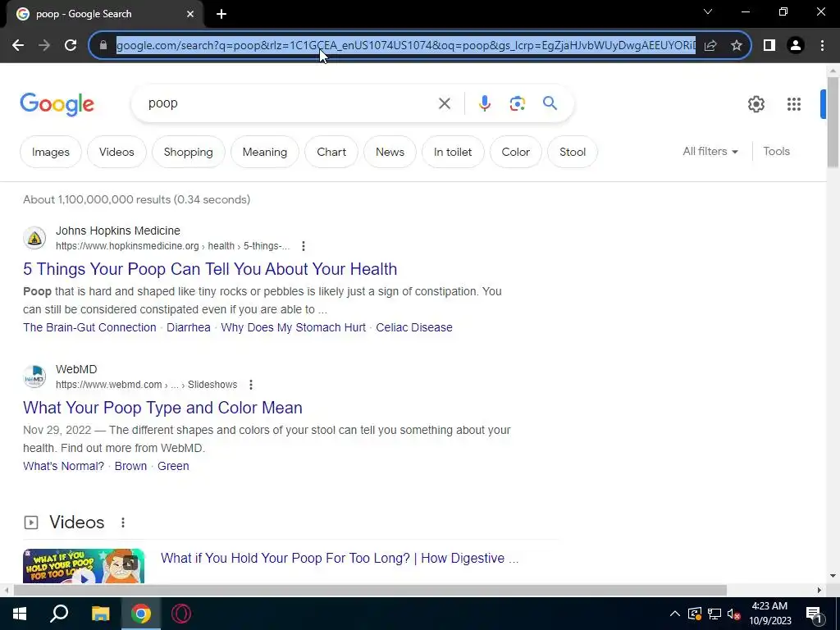Open 'What if You Hold Your Poop' video link
This screenshot has height=630, width=840.
[340, 558]
